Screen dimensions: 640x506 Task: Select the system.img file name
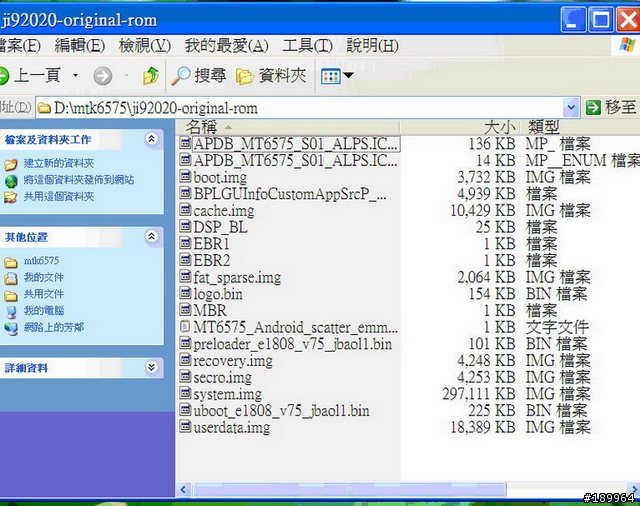coord(227,394)
